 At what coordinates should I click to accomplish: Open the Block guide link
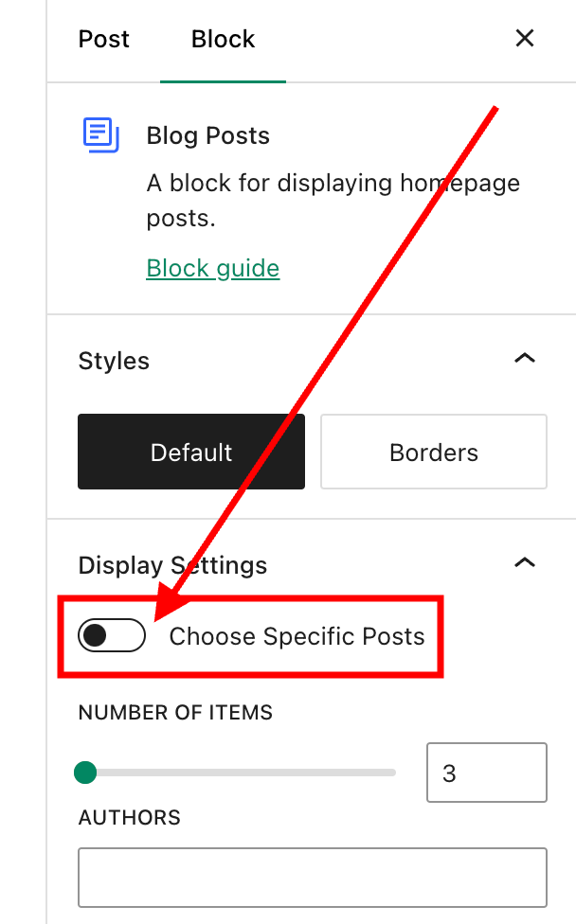point(213,268)
